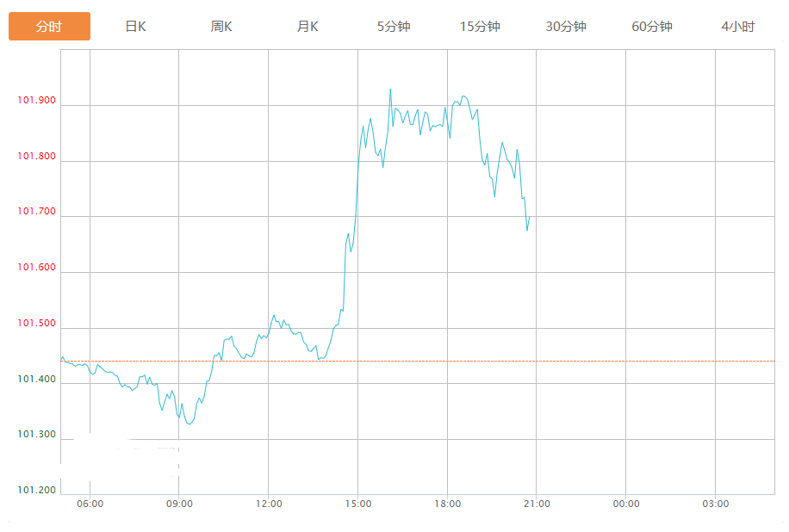This screenshot has width=789, height=532.
Task: Open the 30分钟 interval tab
Action: pos(566,27)
